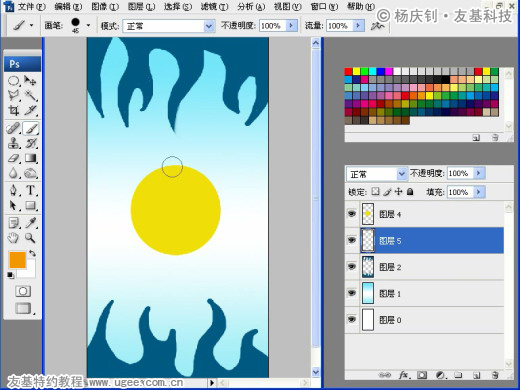520x390 pixels.
Task: Hide layer 图层 2 eye icon
Action: (x=352, y=266)
